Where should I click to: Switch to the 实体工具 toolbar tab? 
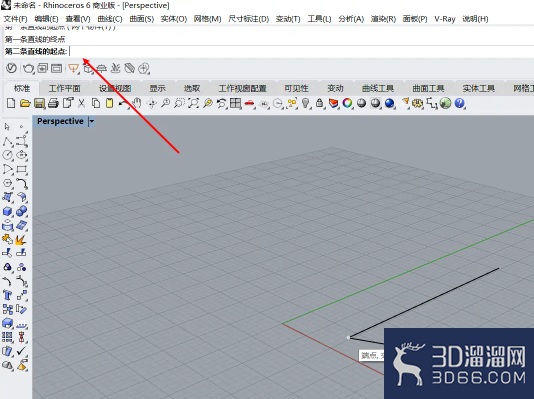pyautogui.click(x=478, y=89)
